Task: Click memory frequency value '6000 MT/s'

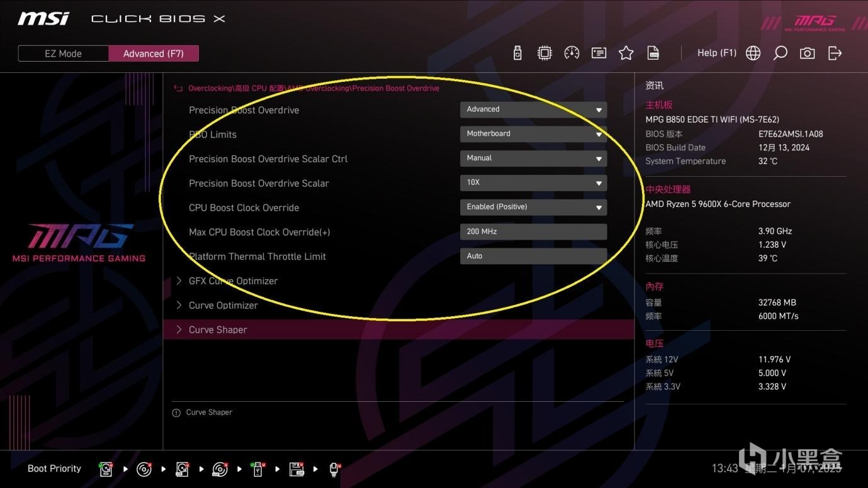Action: point(779,316)
